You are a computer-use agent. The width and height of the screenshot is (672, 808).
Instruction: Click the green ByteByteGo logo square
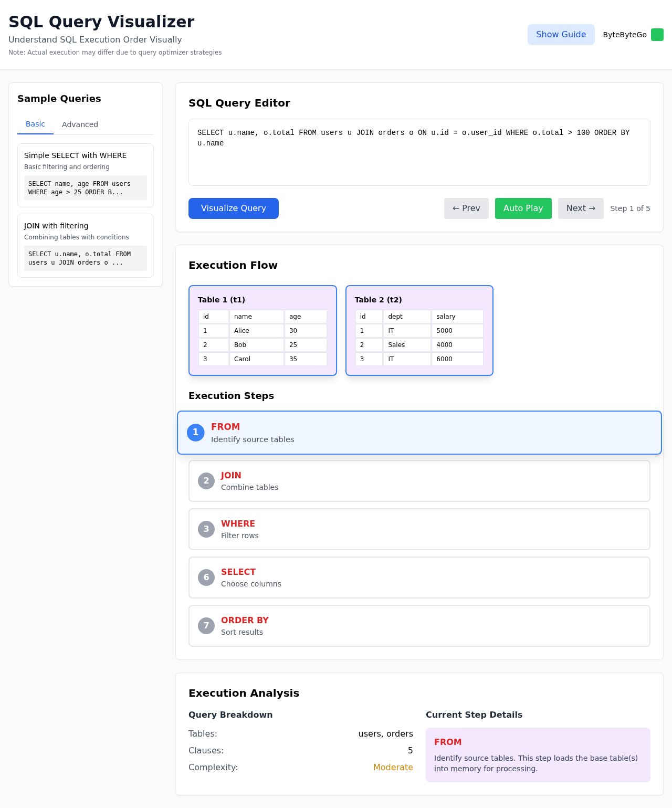point(657,35)
